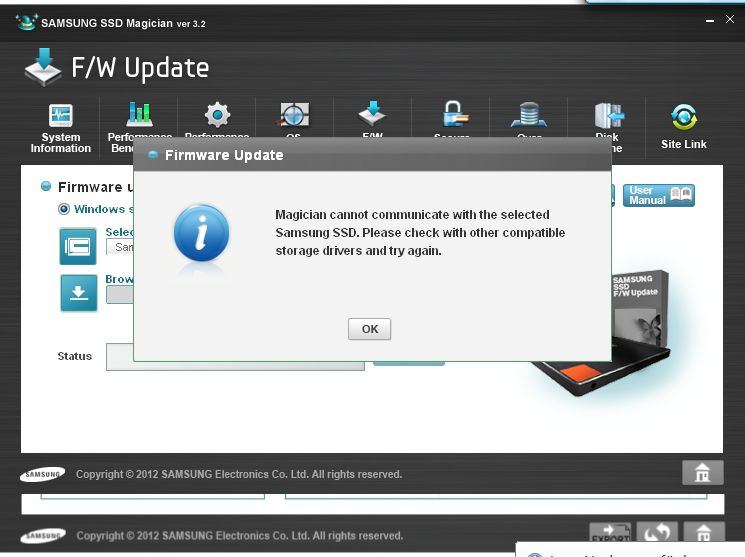Open Disk Clone icon

pos(610,115)
